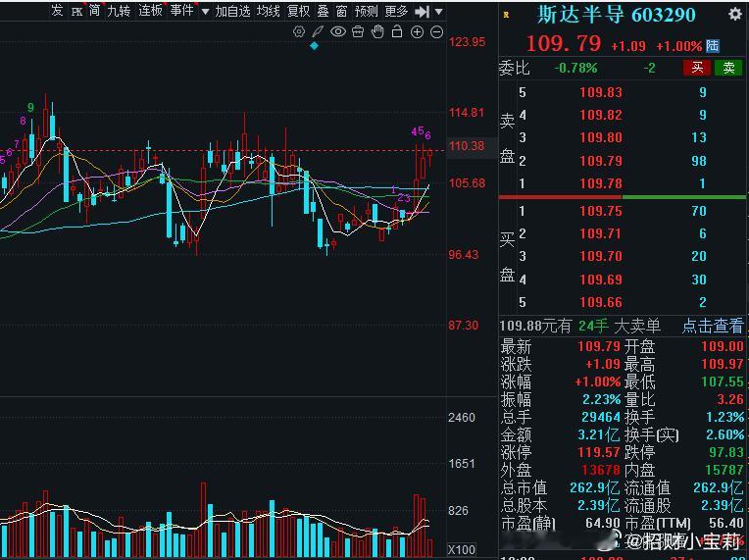Click the 点击查看 link
Viewport: 749px width, 560px height.
click(712, 326)
